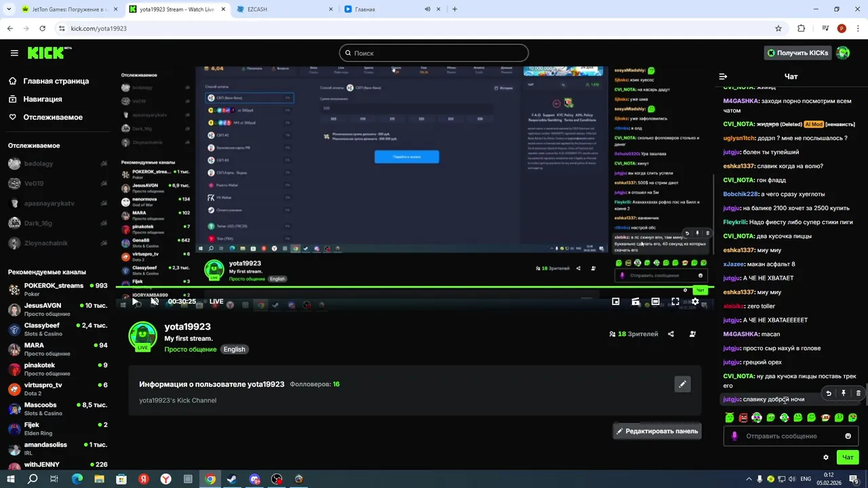868x488 pixels.
Task: Toggle notifications for Dark_16g channel
Action: (104, 223)
